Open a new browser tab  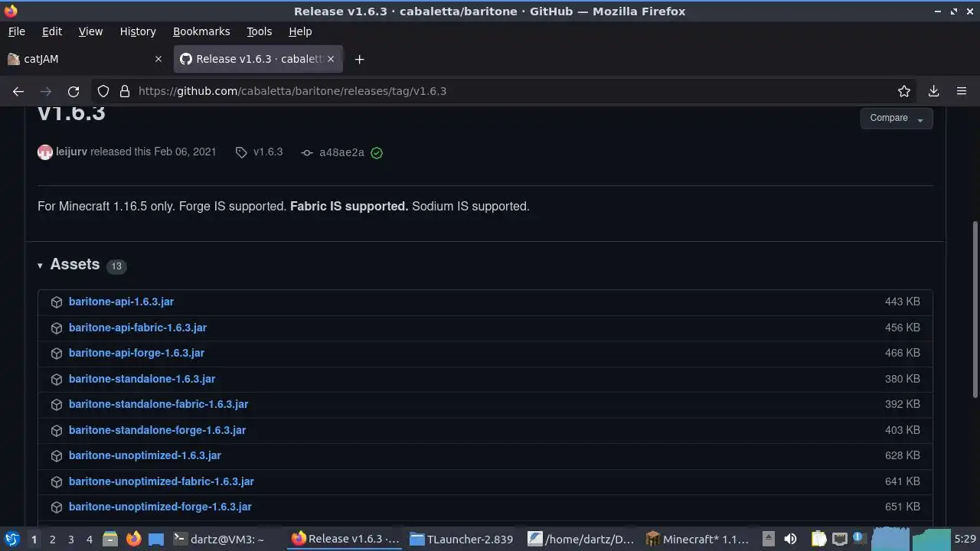359,59
